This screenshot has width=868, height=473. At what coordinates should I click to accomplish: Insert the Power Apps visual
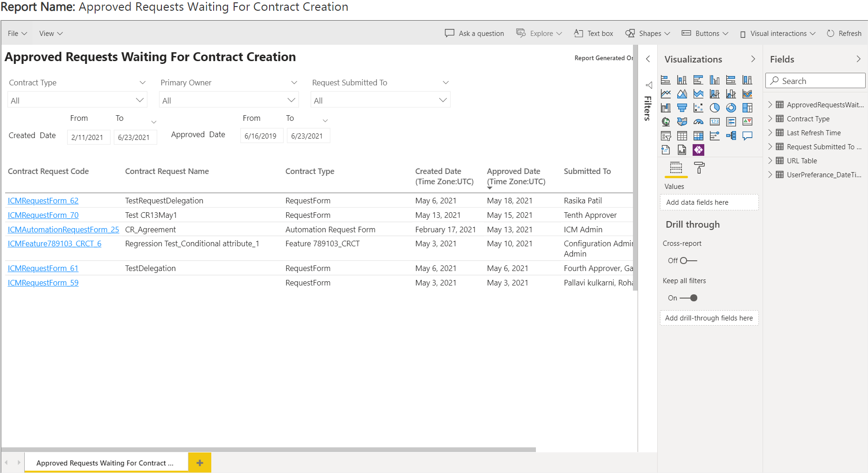[698, 150]
